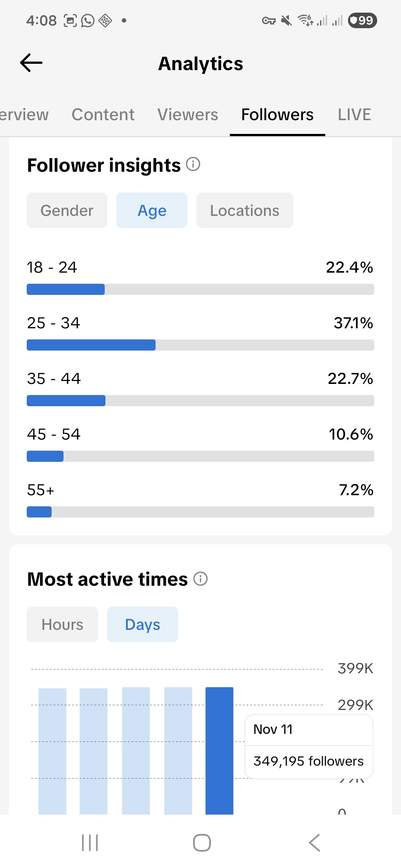Tap the back arrow in Analytics header
401x868 pixels.
31,63
